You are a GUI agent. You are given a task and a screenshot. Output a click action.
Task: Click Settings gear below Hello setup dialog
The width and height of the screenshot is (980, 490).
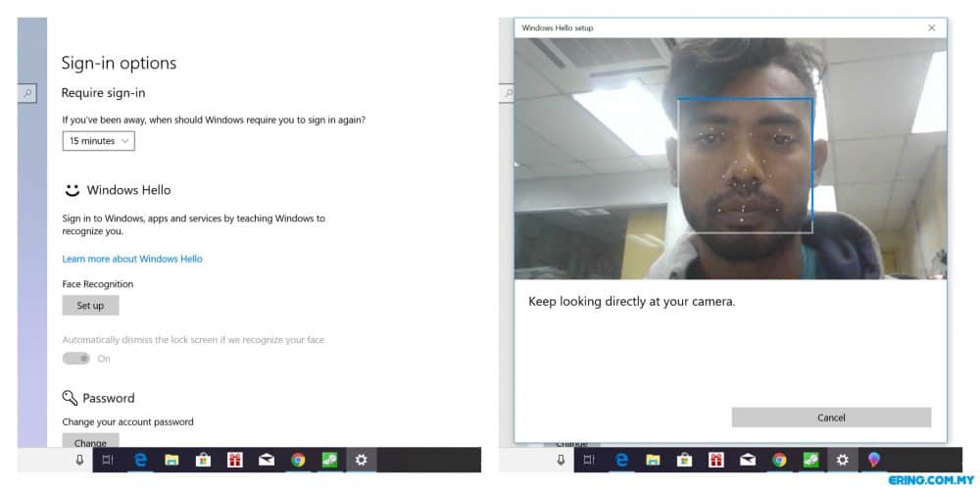tap(843, 461)
